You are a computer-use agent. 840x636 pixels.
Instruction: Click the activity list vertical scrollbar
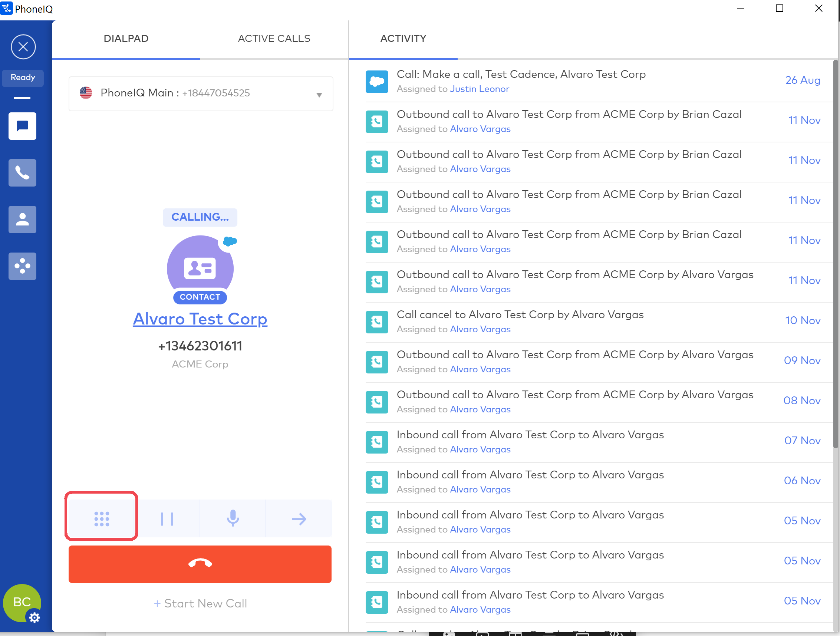click(836, 254)
